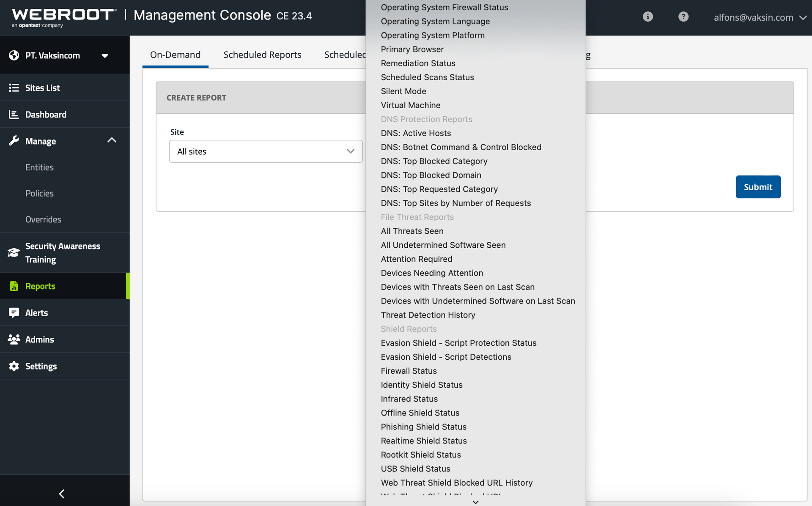Screen dimensions: 812x506
Task: Switch to the Scheduled Reports tab
Action: [x=262, y=55]
